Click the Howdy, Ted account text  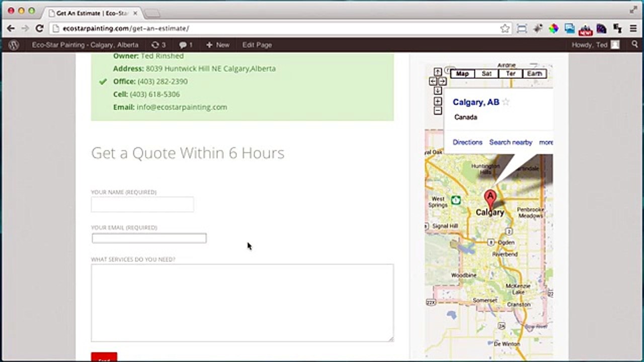(x=589, y=45)
